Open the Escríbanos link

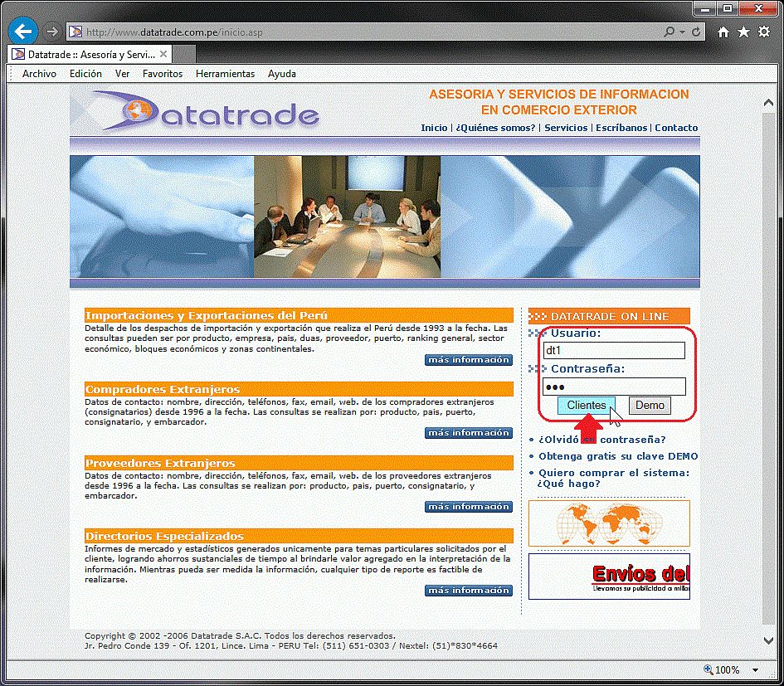point(621,128)
